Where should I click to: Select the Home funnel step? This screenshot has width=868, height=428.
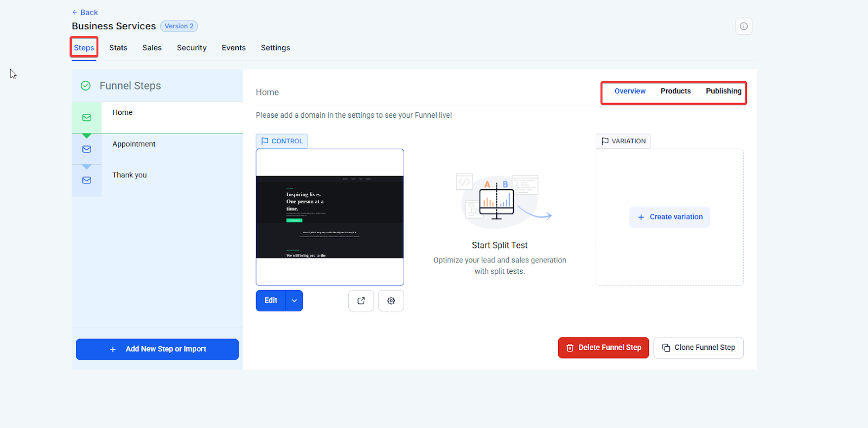[x=157, y=118]
